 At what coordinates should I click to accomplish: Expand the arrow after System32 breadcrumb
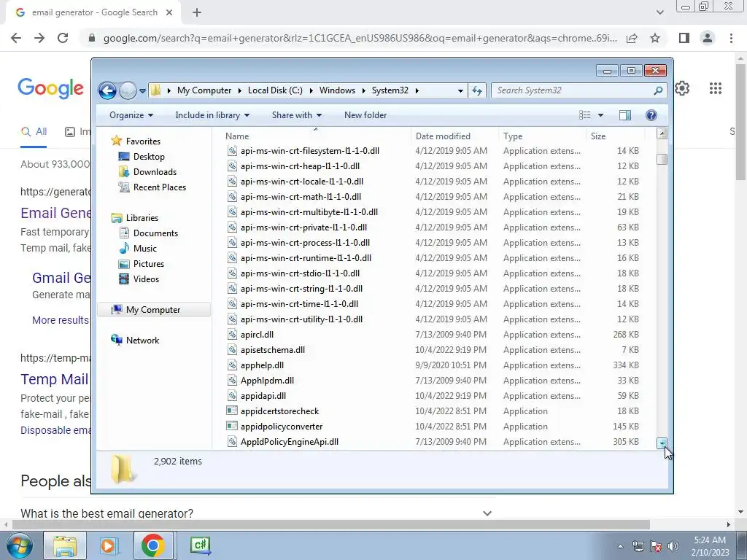(x=417, y=90)
